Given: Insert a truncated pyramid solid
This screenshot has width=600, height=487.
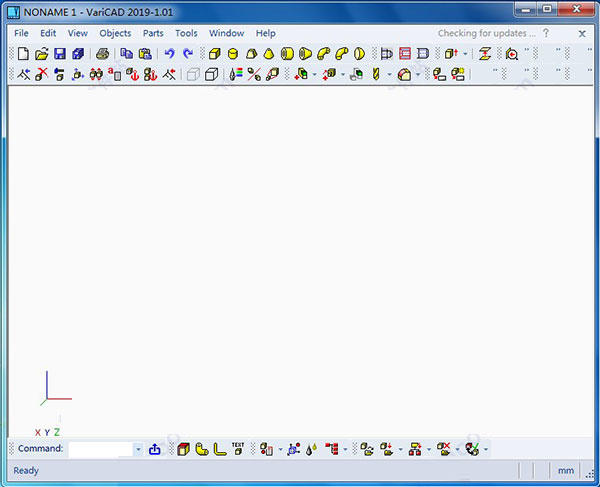Looking at the screenshot, I should (x=251, y=54).
